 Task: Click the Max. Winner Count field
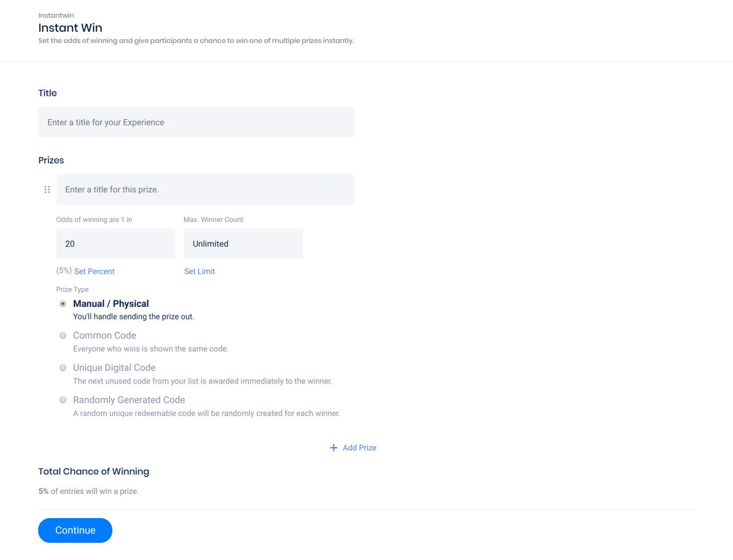tap(243, 244)
